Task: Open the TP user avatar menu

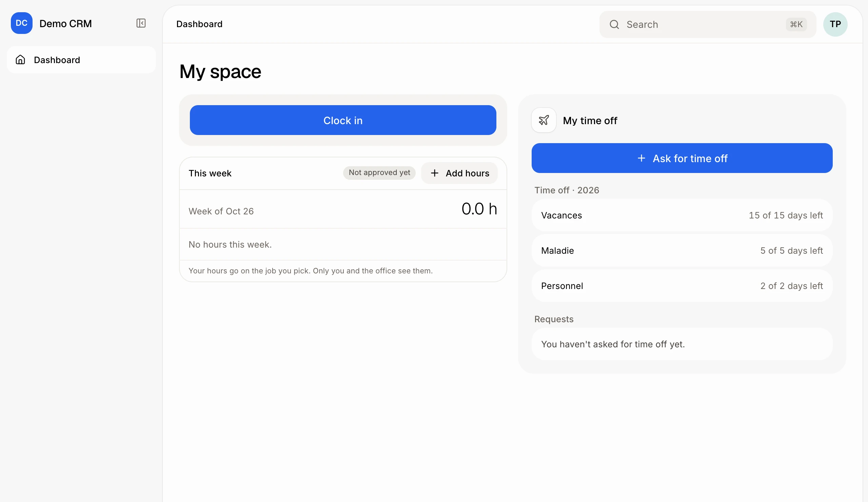Action: click(x=835, y=24)
